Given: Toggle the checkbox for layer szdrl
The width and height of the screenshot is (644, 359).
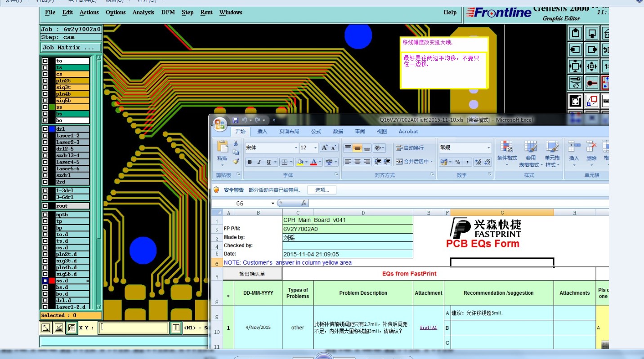Looking at the screenshot, I should click(45, 175).
